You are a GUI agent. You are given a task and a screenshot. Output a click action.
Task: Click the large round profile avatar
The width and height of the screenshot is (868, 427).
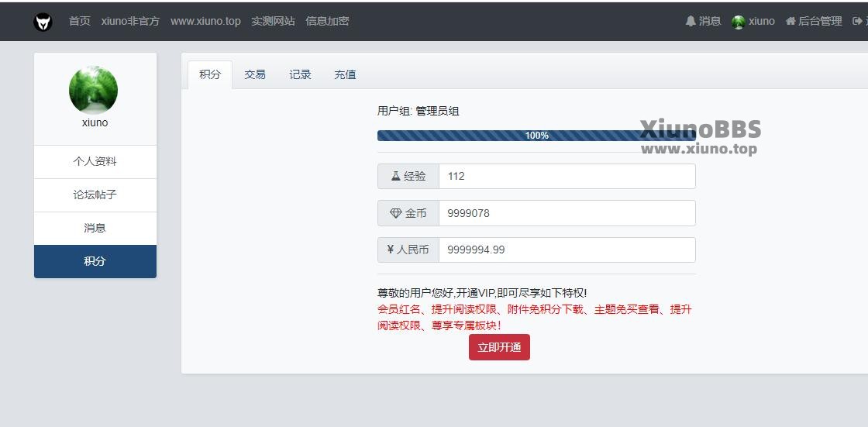(x=93, y=90)
